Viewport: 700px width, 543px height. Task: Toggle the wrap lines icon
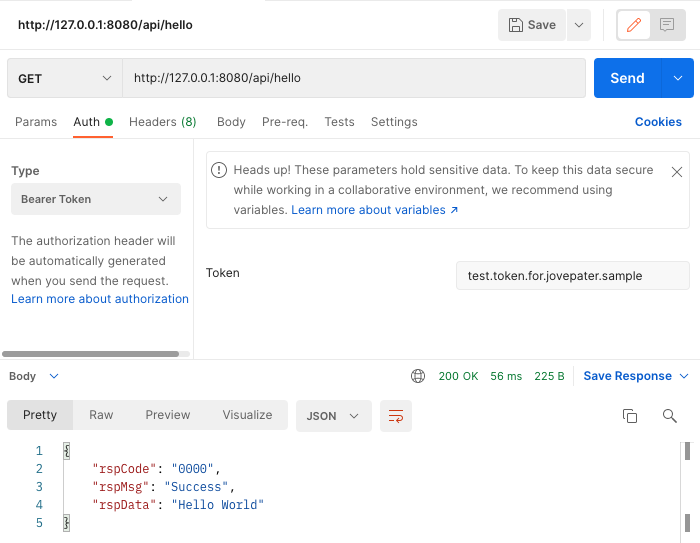coord(396,416)
